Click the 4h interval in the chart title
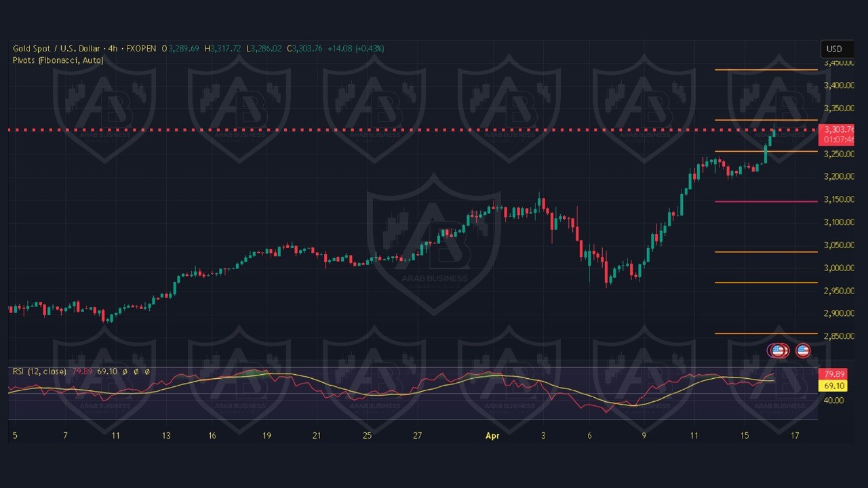Image resolution: width=868 pixels, height=488 pixels. pyautogui.click(x=113, y=49)
